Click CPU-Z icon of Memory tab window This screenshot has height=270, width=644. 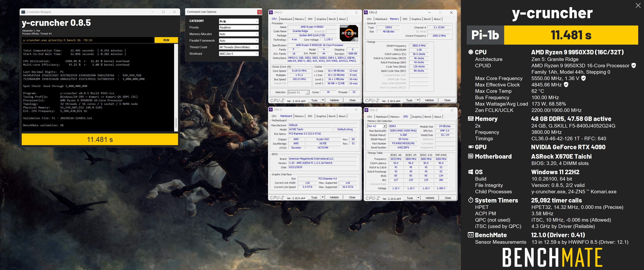click(366, 12)
